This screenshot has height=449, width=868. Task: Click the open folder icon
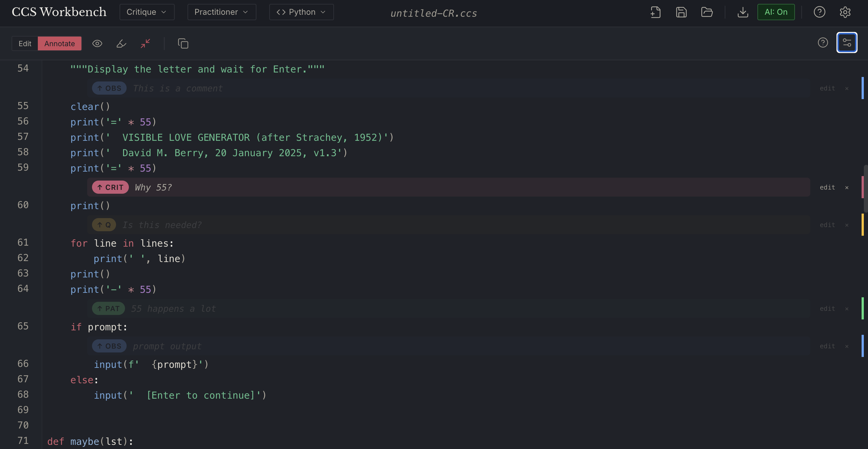pyautogui.click(x=706, y=12)
